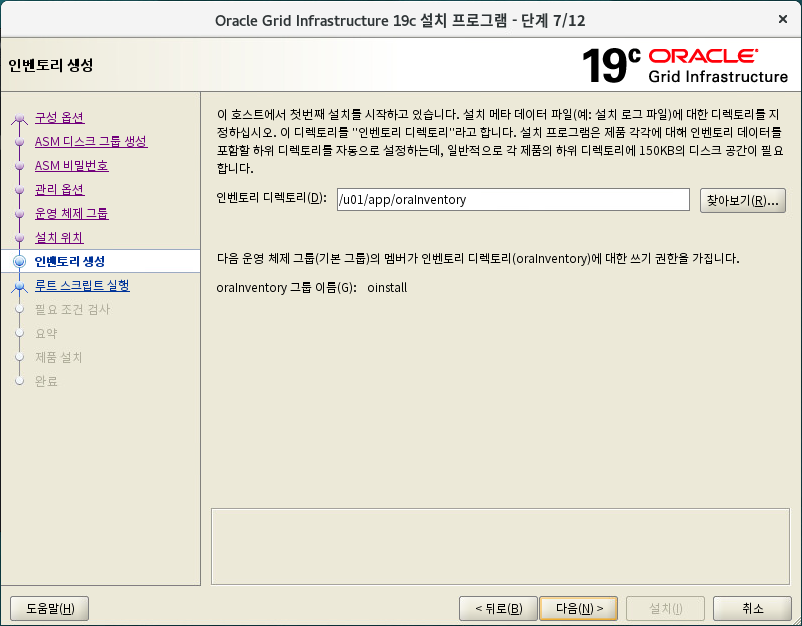The width and height of the screenshot is (802, 626).
Task: Open 운영 체제 그룹 step
Action: coord(72,213)
